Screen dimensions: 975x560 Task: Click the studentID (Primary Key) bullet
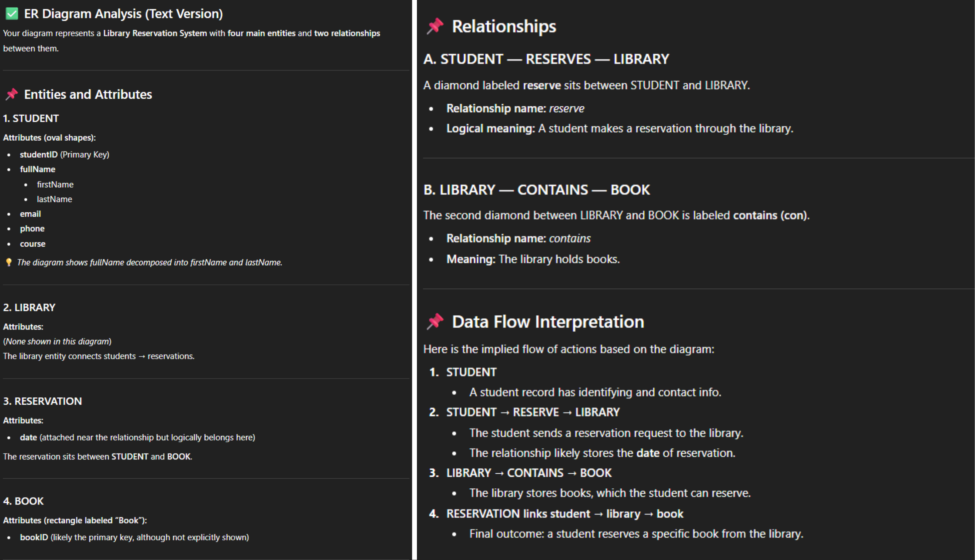(64, 155)
